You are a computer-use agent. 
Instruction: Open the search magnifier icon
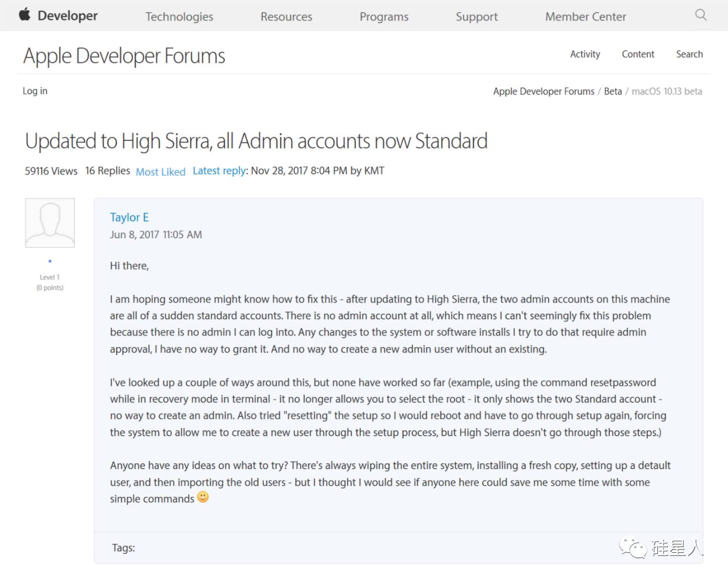tap(701, 15)
